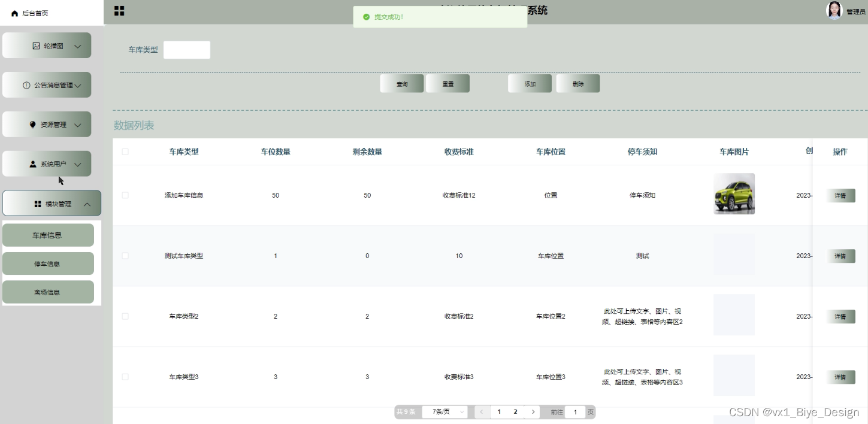Click the 删除 delete button
The image size is (868, 424).
578,84
